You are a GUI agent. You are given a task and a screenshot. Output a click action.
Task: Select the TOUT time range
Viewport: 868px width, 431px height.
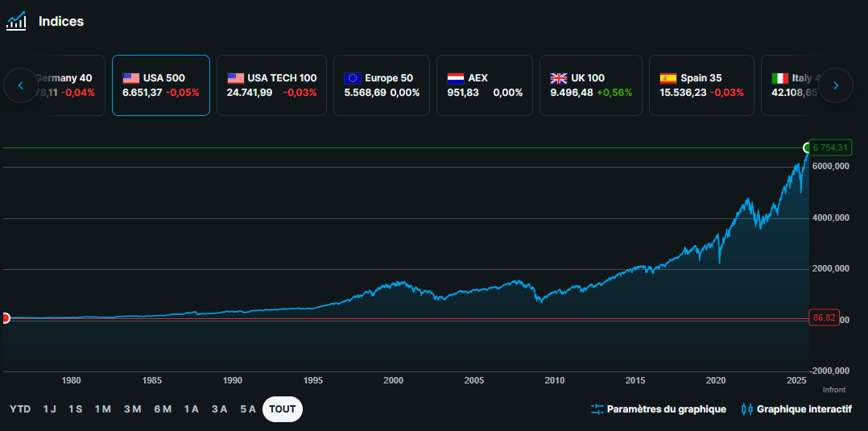pos(283,409)
